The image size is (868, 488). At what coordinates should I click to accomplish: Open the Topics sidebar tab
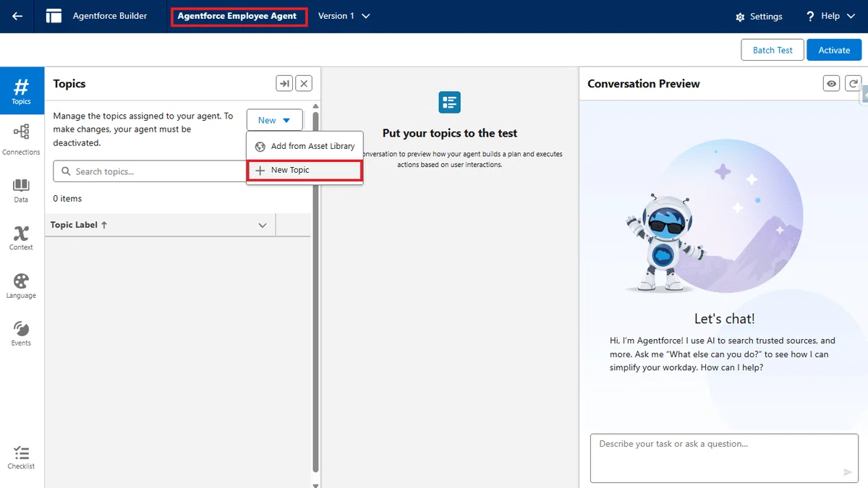[21, 91]
